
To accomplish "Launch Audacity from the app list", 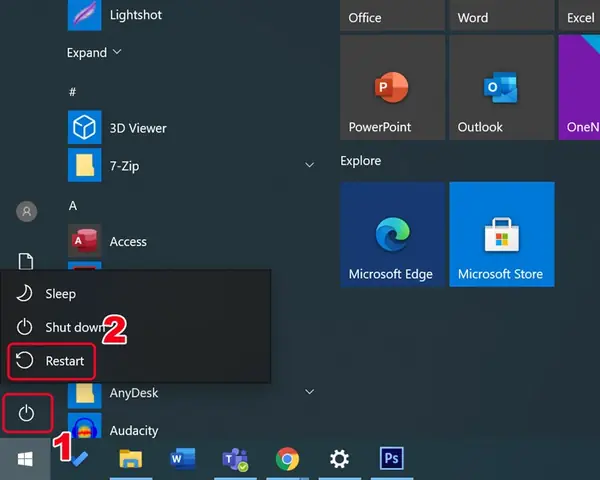I will pos(191,426).
